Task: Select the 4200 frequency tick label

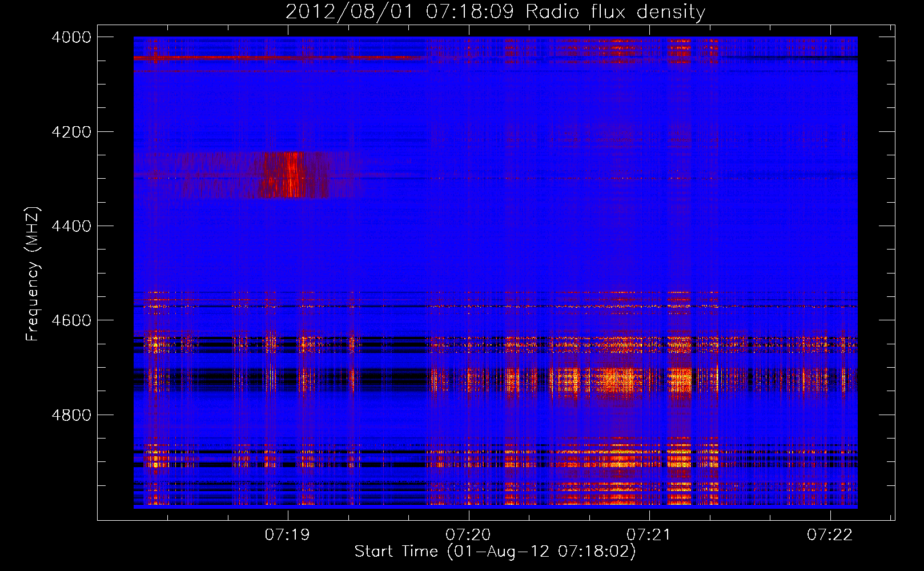Action: (x=71, y=132)
